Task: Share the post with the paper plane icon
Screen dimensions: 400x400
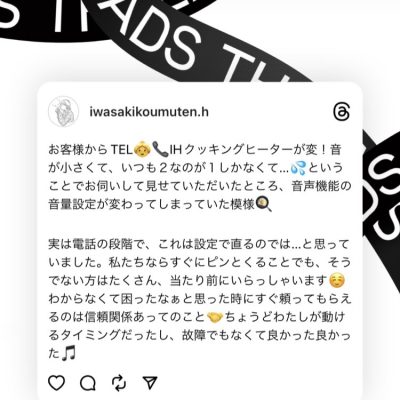Action: (x=150, y=383)
